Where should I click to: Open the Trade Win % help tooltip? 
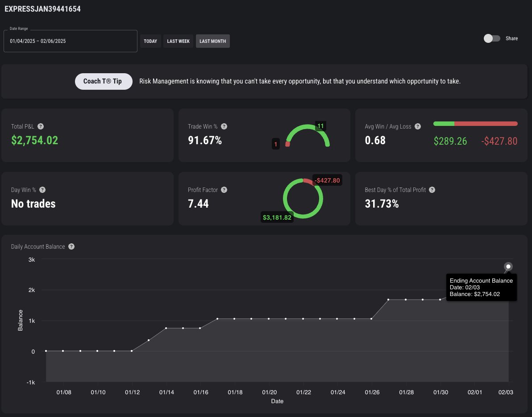(x=224, y=126)
